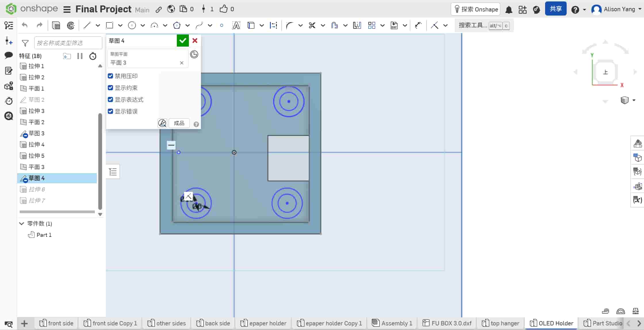Select the Corner rectangle tool

click(109, 25)
